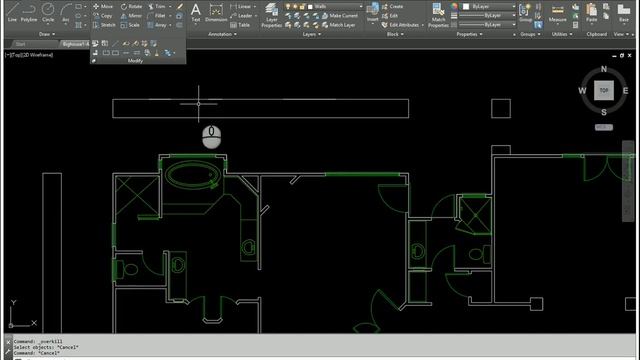Activate the Stretch command
The width and height of the screenshot is (640, 360).
coord(104,25)
